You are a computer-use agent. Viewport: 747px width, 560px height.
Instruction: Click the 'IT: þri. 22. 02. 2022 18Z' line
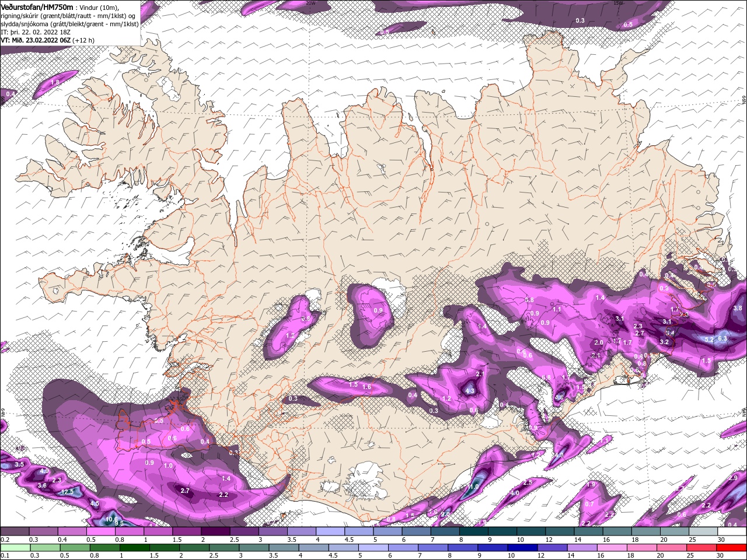click(34, 32)
